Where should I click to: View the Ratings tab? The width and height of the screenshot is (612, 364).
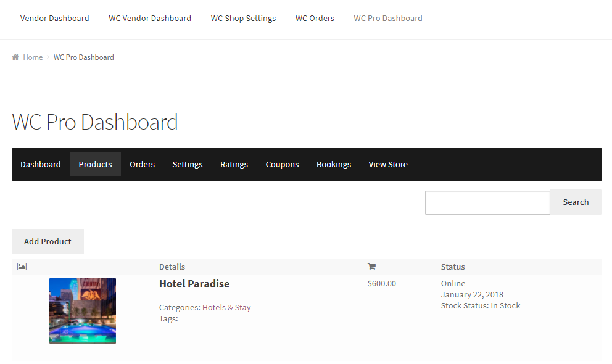coord(234,164)
